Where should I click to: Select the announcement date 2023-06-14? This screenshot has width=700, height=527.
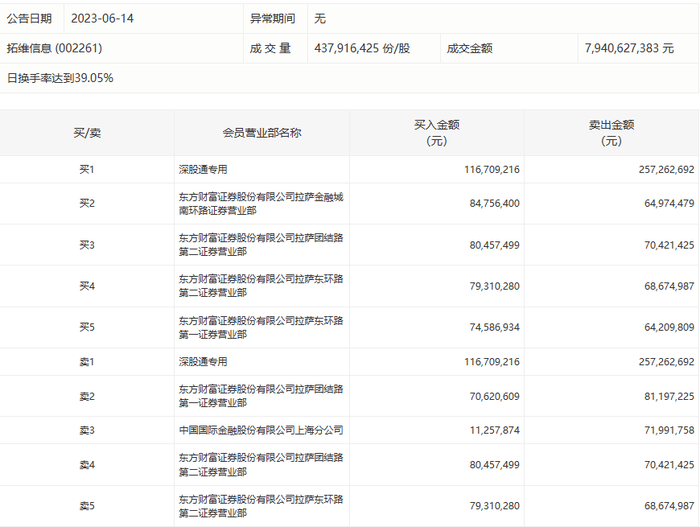(102, 18)
